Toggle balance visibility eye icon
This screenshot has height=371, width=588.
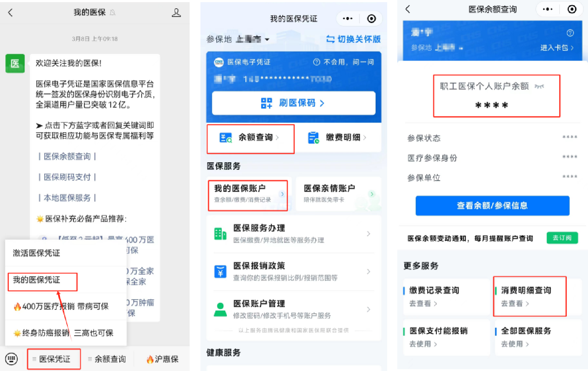click(x=539, y=87)
